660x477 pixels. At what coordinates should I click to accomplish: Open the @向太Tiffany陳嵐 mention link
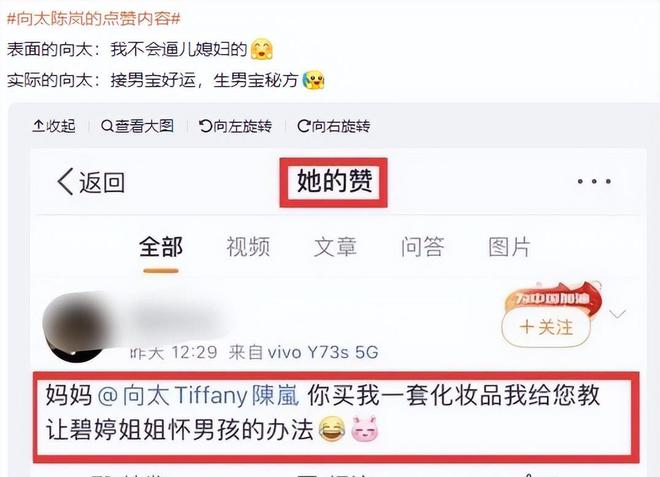[198, 396]
